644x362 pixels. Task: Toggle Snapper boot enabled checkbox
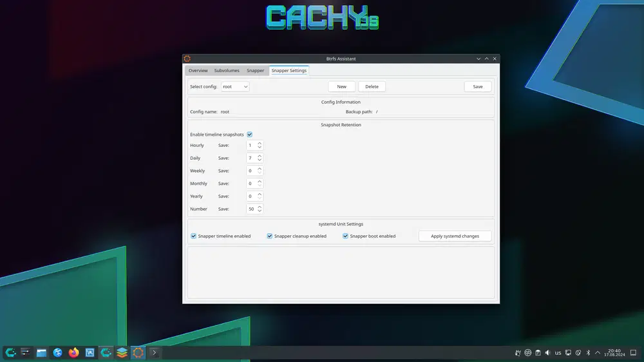pyautogui.click(x=345, y=236)
